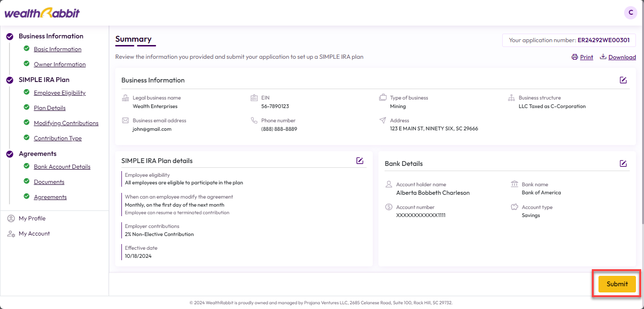The height and width of the screenshot is (309, 644).
Task: Click the Bank of America value
Action: [x=541, y=193]
